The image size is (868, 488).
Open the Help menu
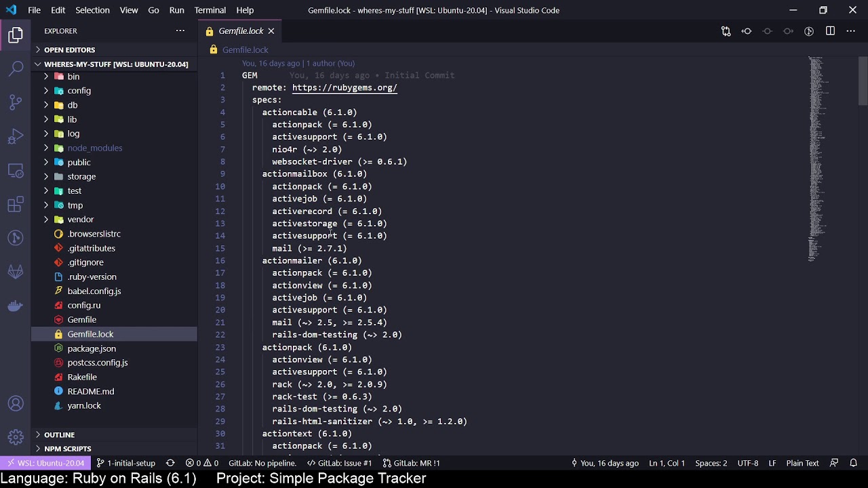pyautogui.click(x=245, y=10)
